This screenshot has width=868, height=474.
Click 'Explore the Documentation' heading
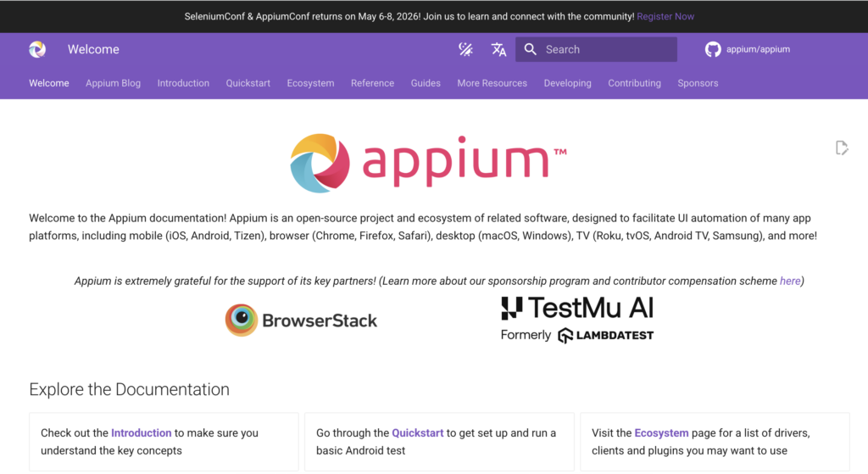[129, 389]
